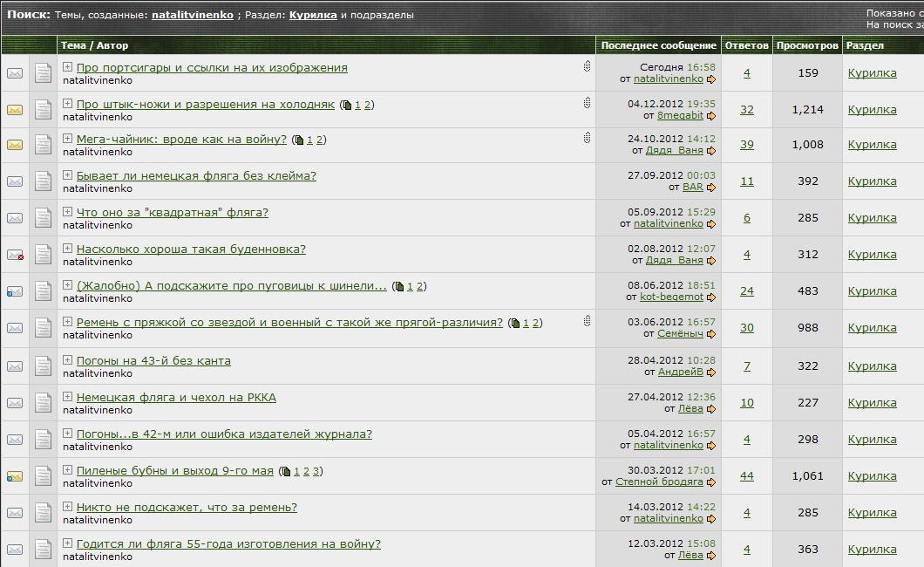
Task: Click envelope status icon for 'пуговицы к шинели'
Action: click(15, 291)
